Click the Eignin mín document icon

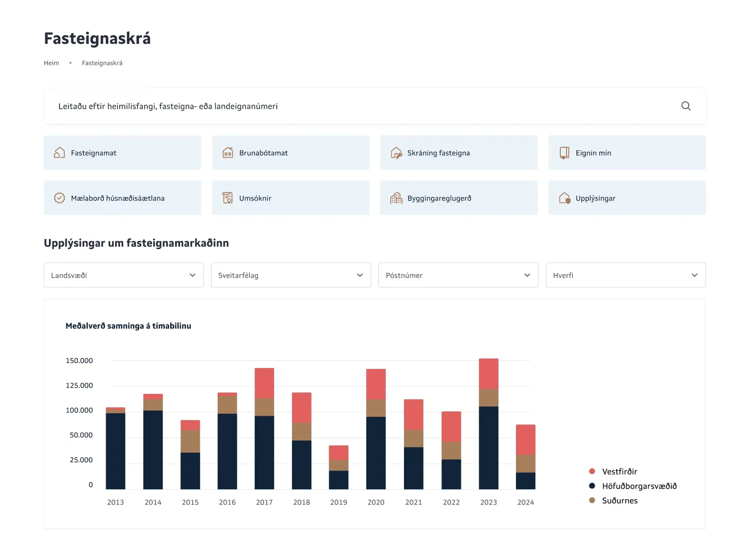564,153
